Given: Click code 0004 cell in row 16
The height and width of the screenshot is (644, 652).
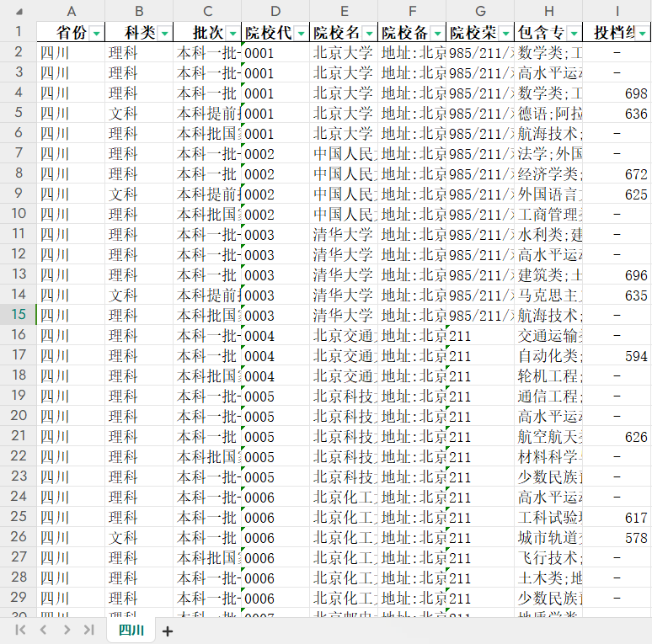Looking at the screenshot, I should [275, 335].
